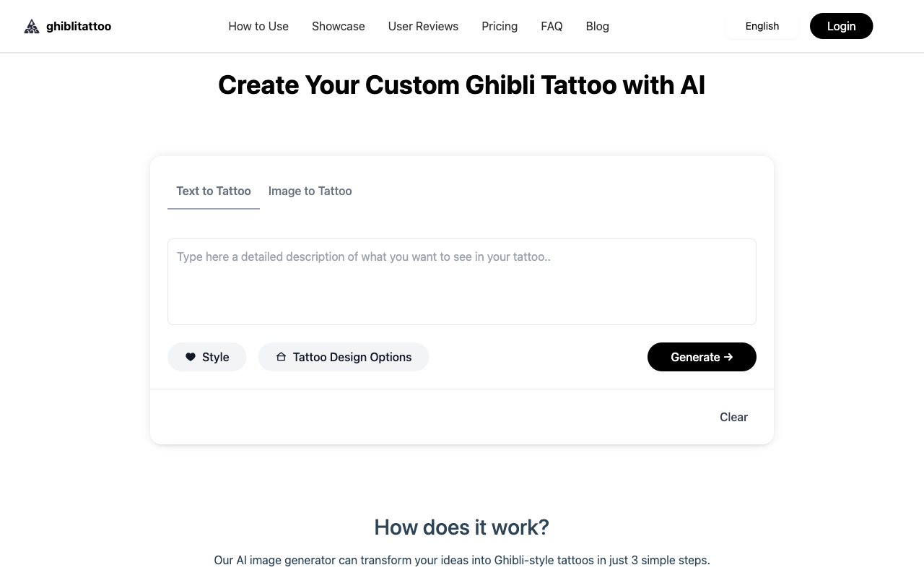The height and width of the screenshot is (578, 924).
Task: Open the English language selector
Action: click(762, 27)
